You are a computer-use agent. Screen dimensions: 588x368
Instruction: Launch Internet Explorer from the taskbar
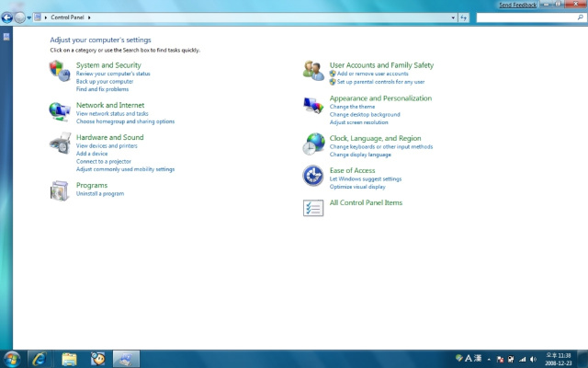[x=39, y=359]
